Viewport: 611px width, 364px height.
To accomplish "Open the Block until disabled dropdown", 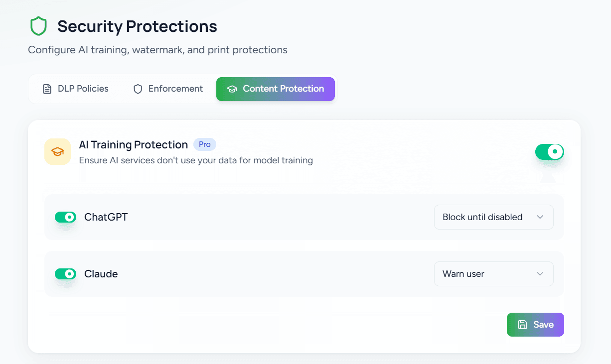I will tap(493, 217).
